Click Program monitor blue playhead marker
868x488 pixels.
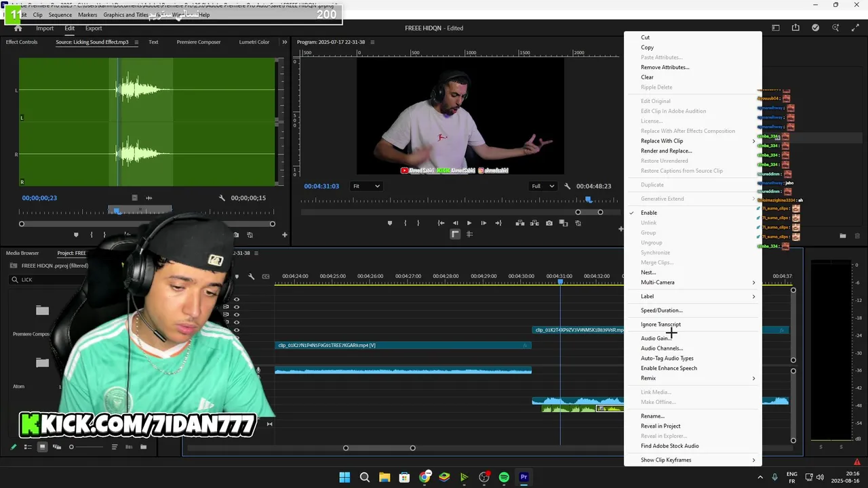[x=589, y=199]
